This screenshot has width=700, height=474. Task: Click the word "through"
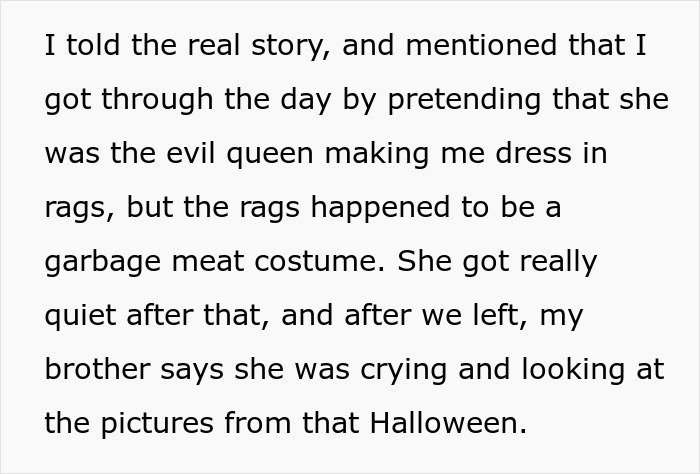point(157,100)
